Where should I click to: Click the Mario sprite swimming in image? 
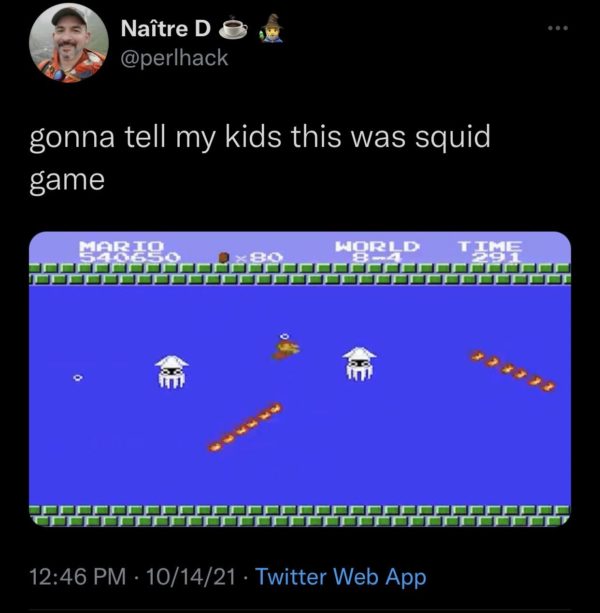286,348
